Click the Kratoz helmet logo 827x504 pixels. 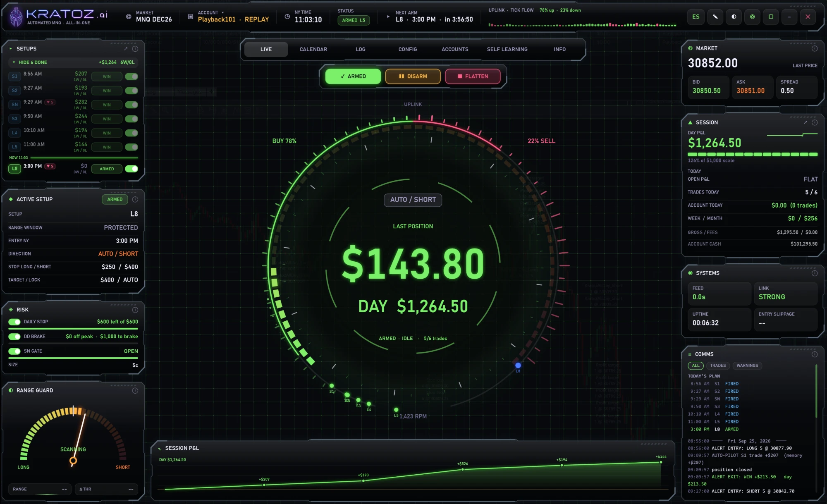click(x=16, y=17)
